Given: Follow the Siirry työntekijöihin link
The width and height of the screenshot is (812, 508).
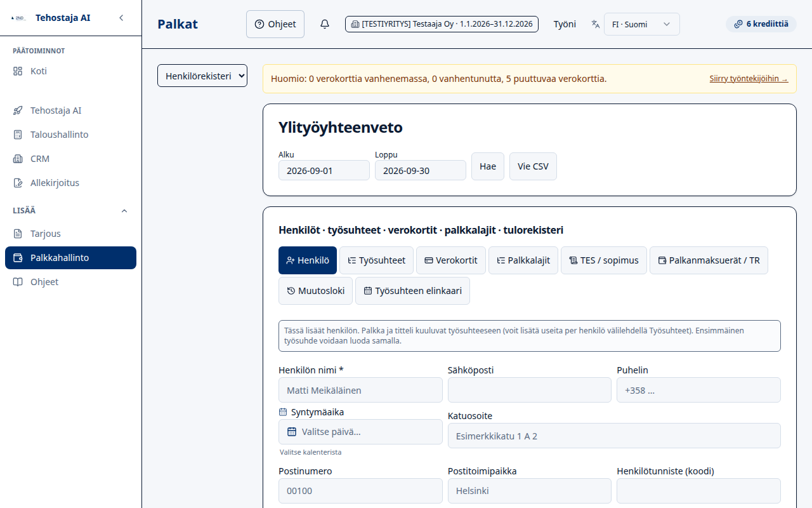Looking at the screenshot, I should 749,79.
